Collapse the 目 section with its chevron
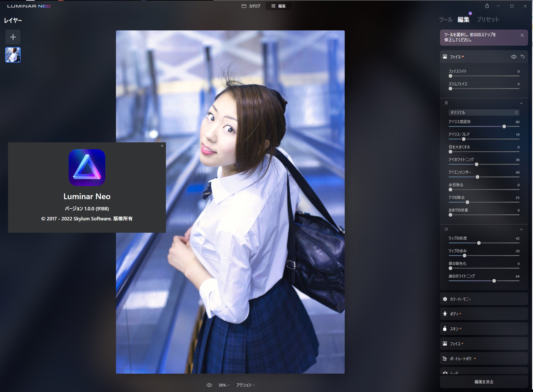 point(522,103)
